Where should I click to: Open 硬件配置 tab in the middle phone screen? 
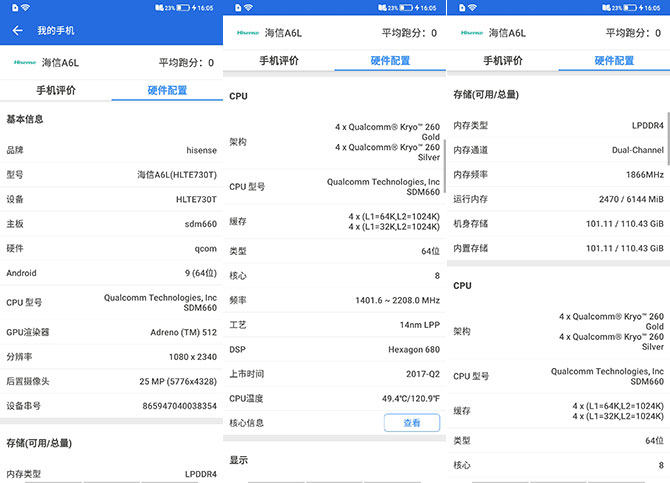(x=390, y=61)
